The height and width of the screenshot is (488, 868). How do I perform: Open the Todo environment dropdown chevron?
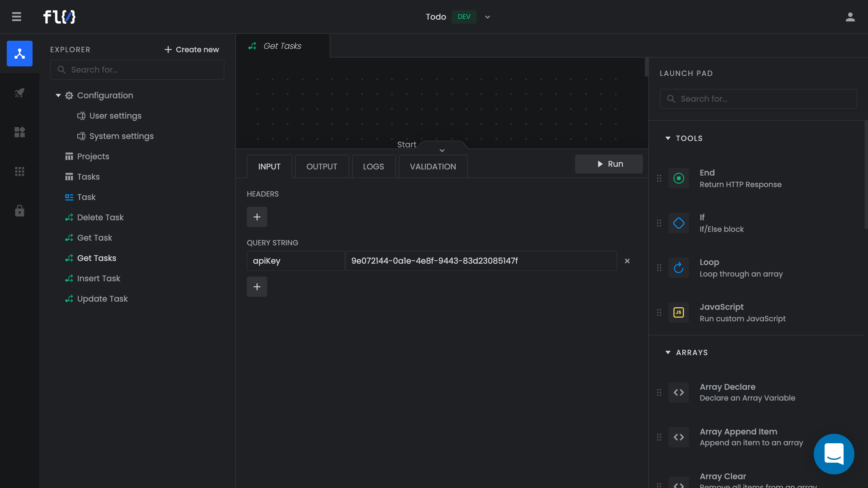click(488, 17)
